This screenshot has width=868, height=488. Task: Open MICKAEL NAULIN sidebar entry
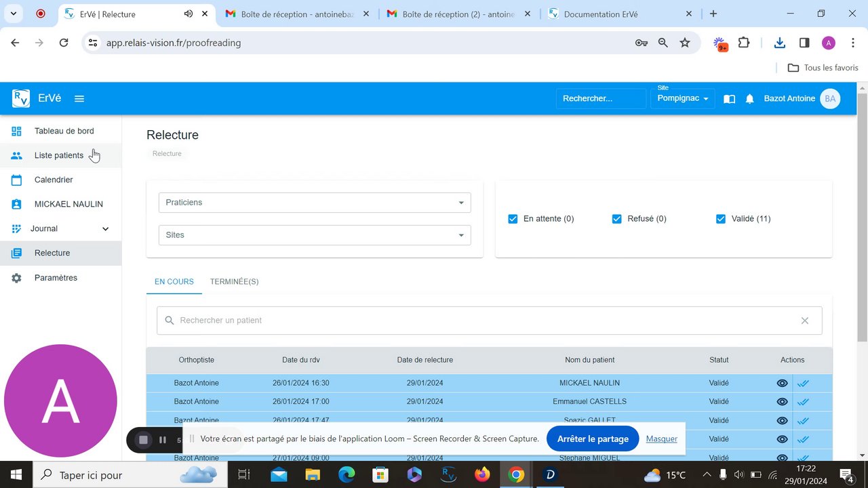click(61, 204)
